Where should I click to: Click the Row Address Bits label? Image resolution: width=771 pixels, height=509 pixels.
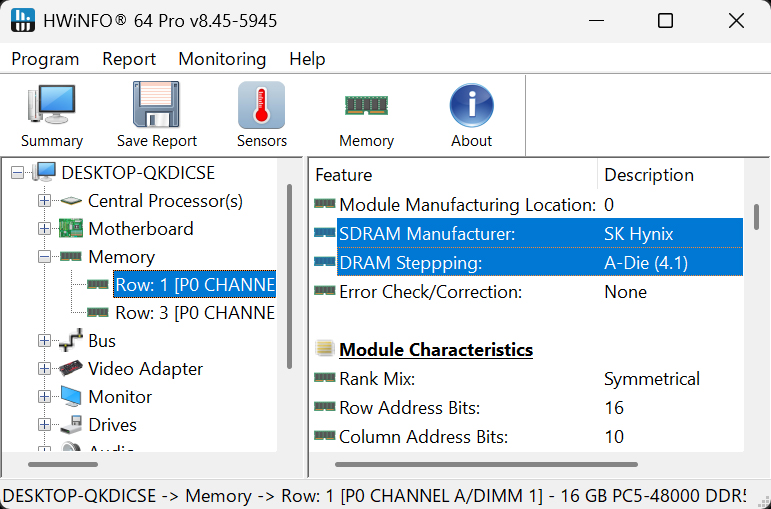click(x=410, y=408)
